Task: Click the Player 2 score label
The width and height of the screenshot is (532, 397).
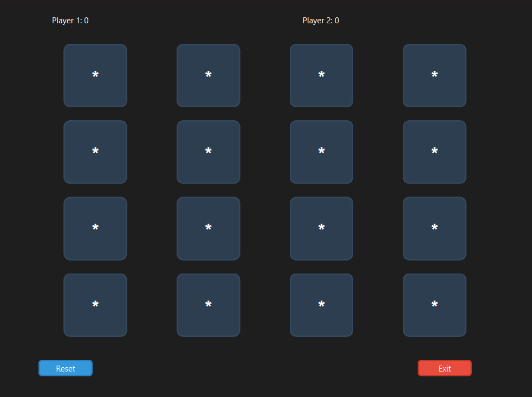Action: click(321, 21)
